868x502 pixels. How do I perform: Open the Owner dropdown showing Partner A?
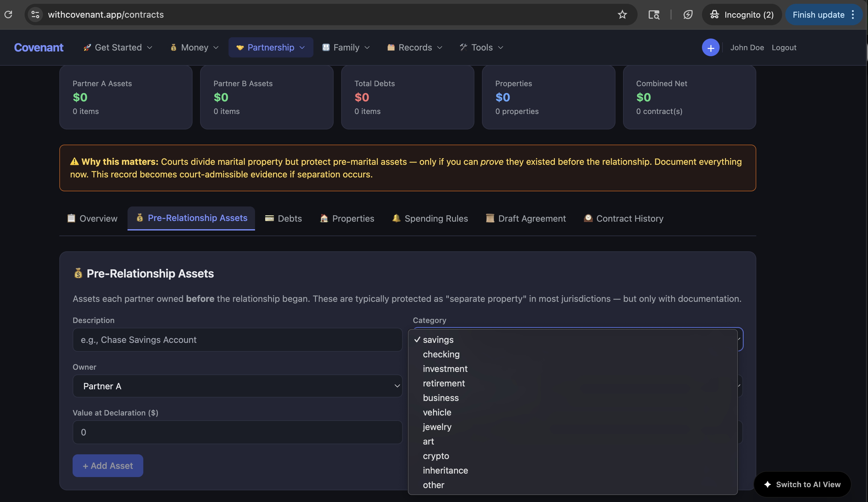237,386
